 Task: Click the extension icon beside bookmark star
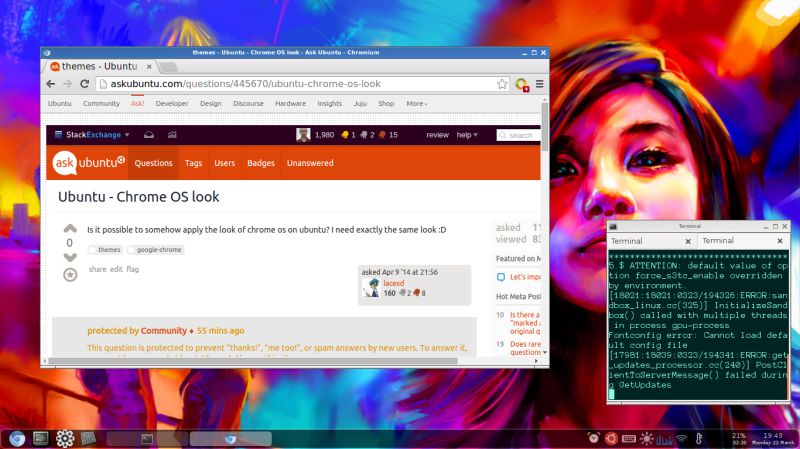click(x=521, y=85)
